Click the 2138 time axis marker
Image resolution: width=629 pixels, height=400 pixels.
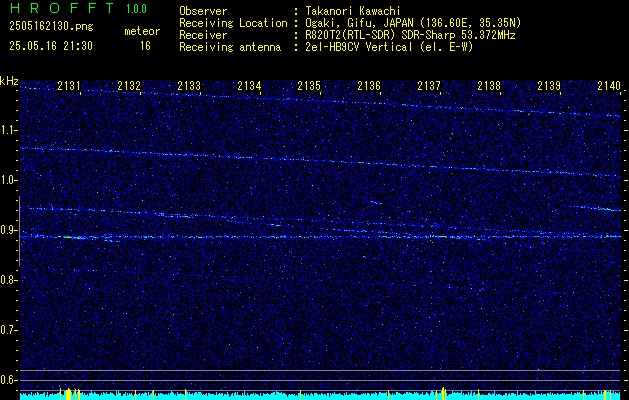pyautogui.click(x=489, y=85)
